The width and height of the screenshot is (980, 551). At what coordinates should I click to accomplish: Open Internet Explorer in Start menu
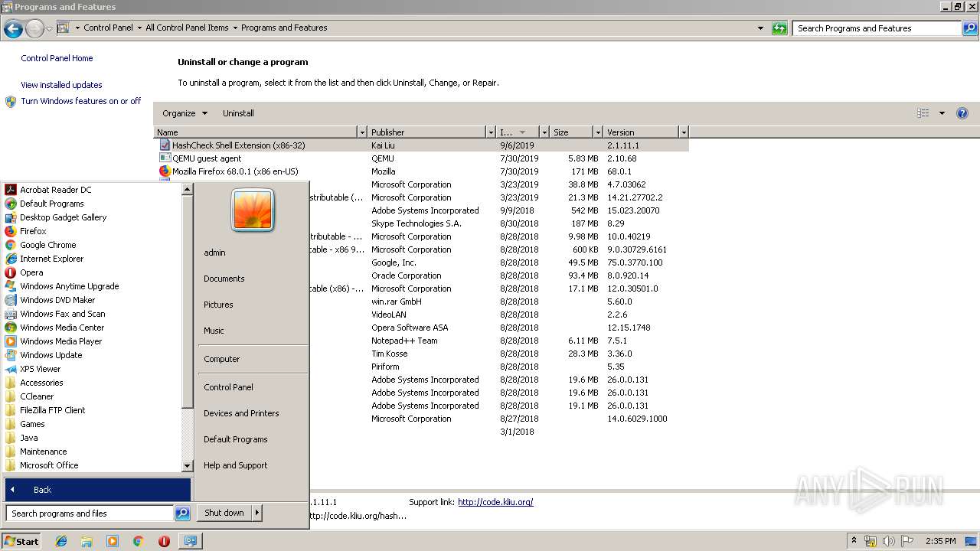coord(51,259)
